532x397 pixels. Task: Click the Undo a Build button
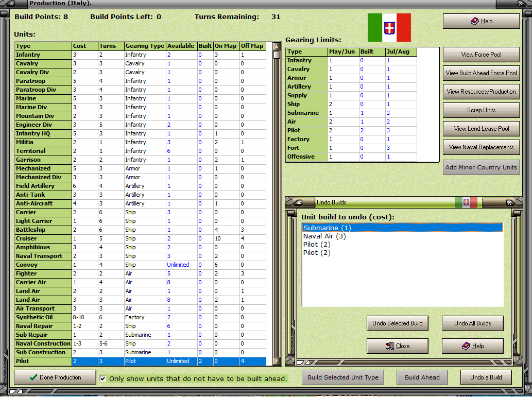coord(486,377)
